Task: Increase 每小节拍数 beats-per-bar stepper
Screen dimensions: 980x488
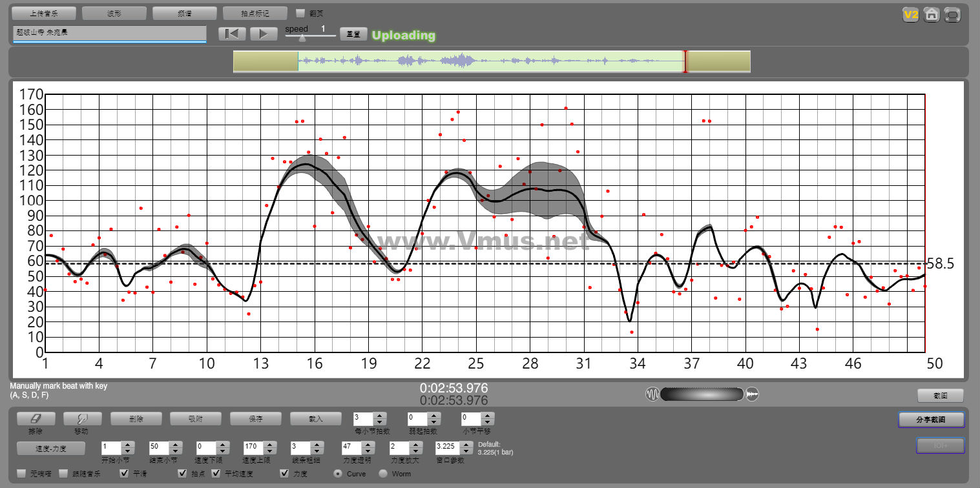Action: click(380, 416)
